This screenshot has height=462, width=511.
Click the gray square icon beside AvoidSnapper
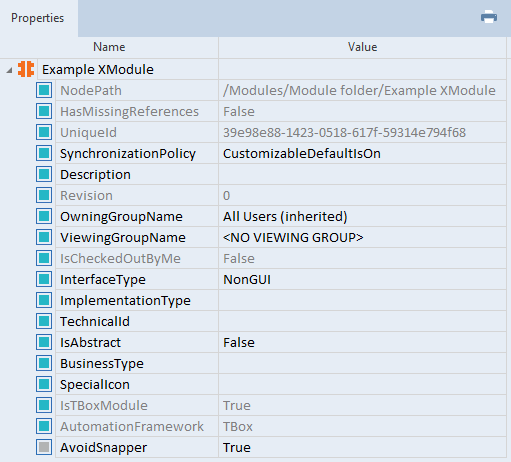click(x=44, y=447)
